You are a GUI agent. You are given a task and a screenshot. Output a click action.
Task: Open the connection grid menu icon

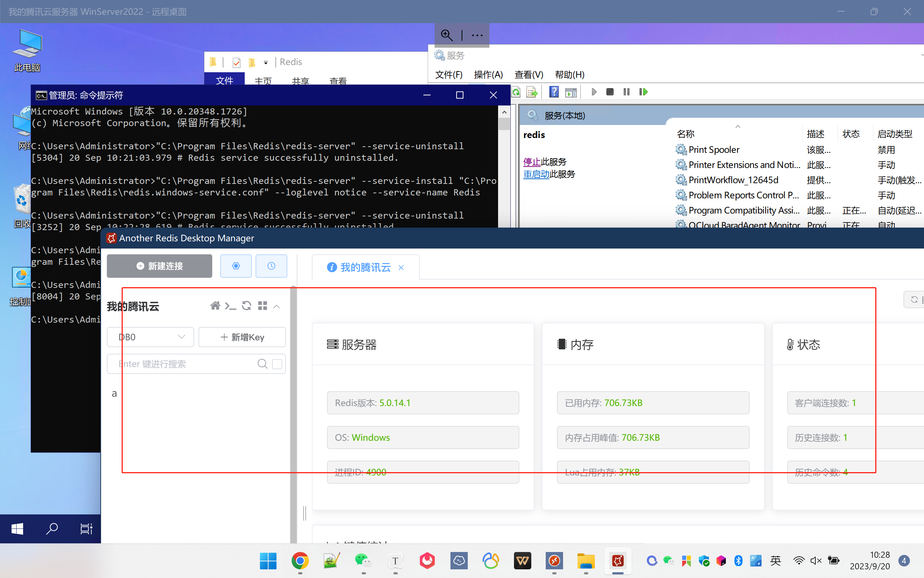click(263, 306)
